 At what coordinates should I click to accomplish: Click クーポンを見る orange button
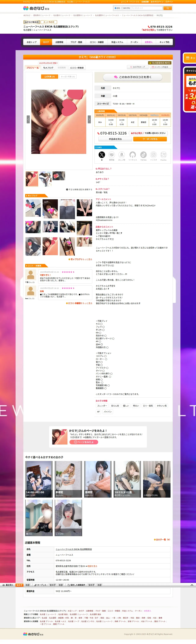point(150,139)
